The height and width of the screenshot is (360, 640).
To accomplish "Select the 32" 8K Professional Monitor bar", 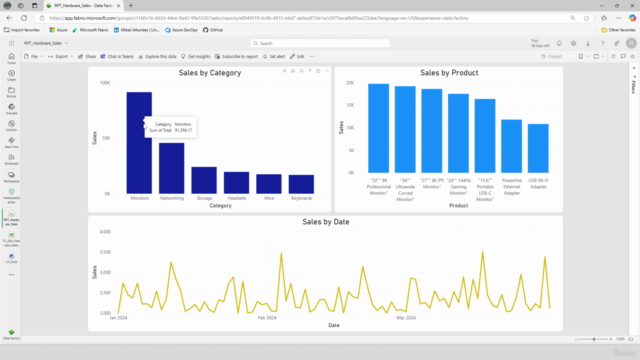I will (x=378, y=128).
